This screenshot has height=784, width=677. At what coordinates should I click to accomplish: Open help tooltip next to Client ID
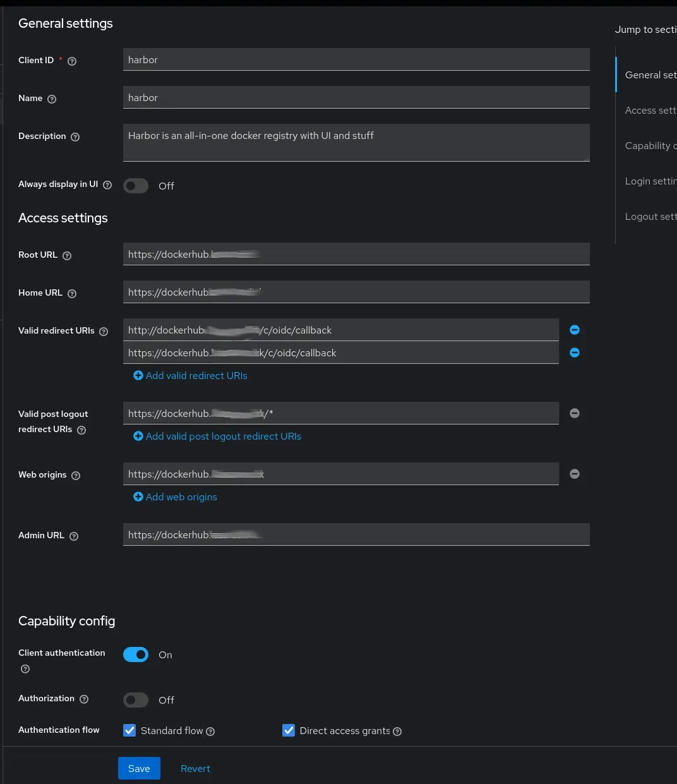(72, 61)
